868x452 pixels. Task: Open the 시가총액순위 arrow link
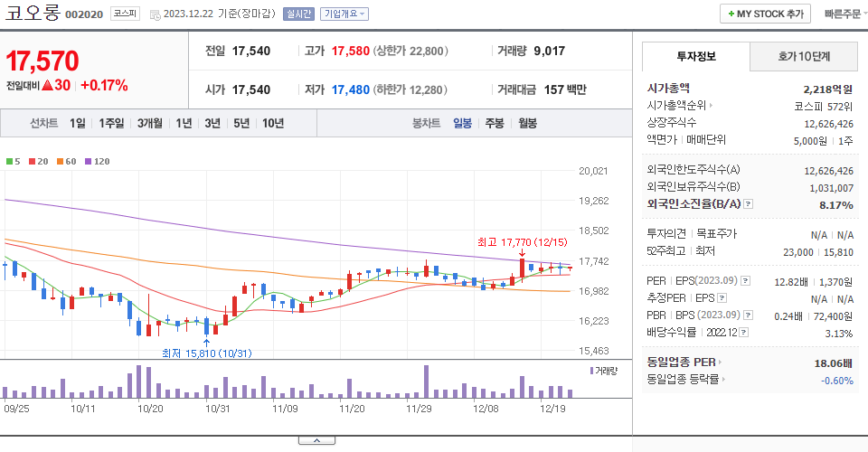click(680, 105)
